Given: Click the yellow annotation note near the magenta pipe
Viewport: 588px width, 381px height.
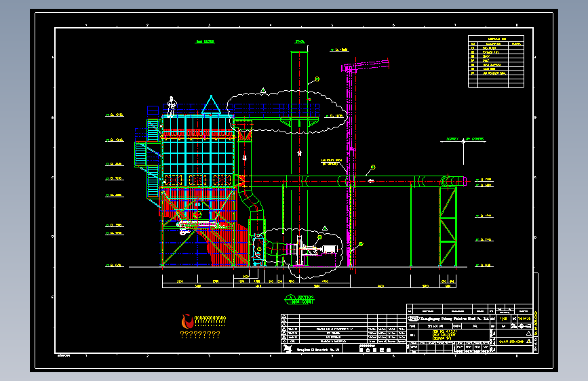Looking at the screenshot, I should pyautogui.click(x=332, y=162).
